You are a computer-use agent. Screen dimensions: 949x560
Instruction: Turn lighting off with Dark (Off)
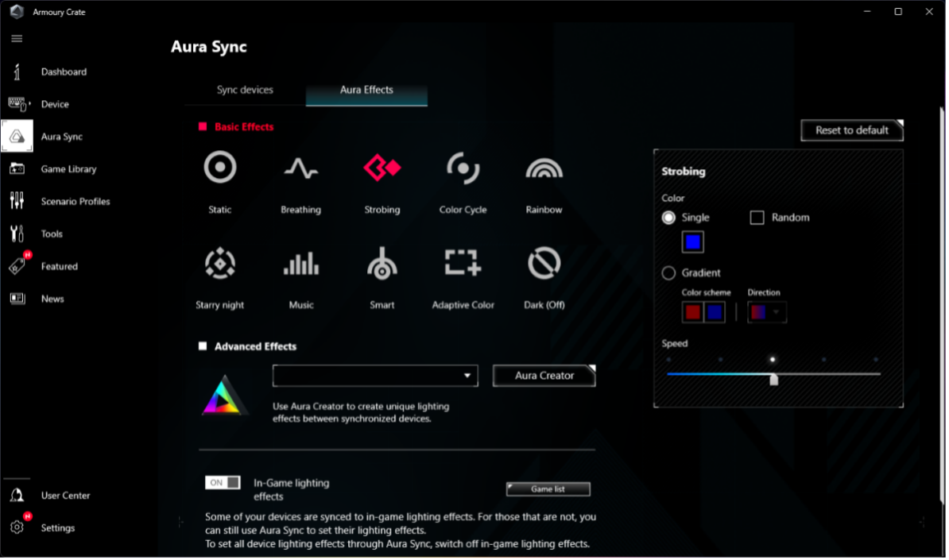point(544,264)
